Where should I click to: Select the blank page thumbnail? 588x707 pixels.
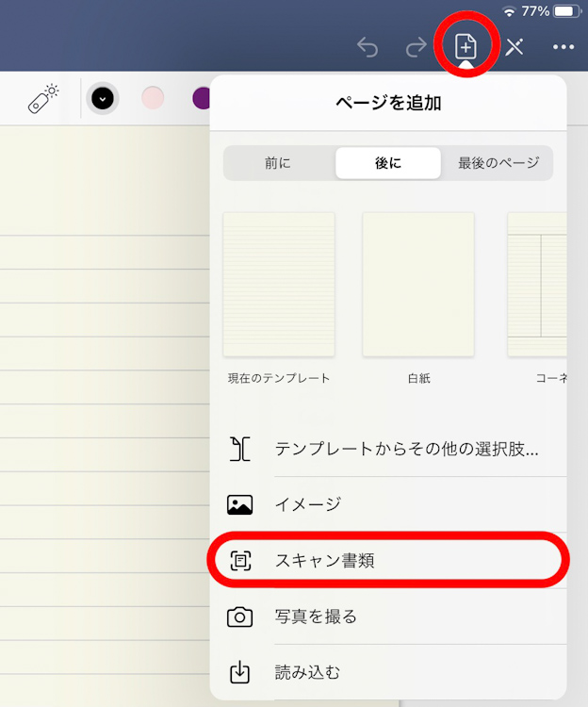418,284
